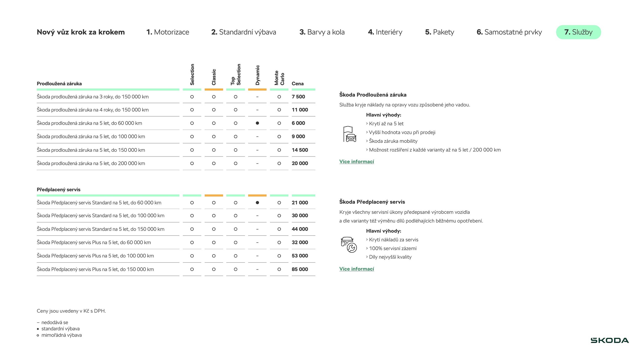Click price 85 000 in Servis Plus row

pyautogui.click(x=300, y=269)
